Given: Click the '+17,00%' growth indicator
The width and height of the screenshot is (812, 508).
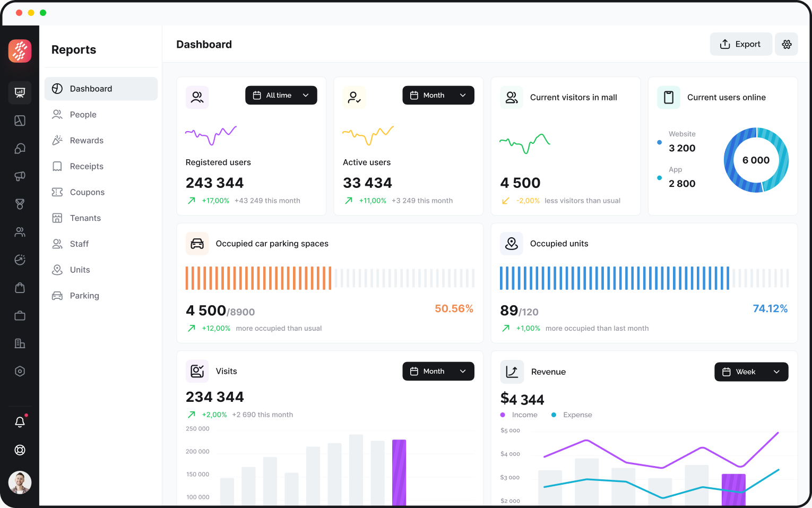Looking at the screenshot, I should 215,201.
